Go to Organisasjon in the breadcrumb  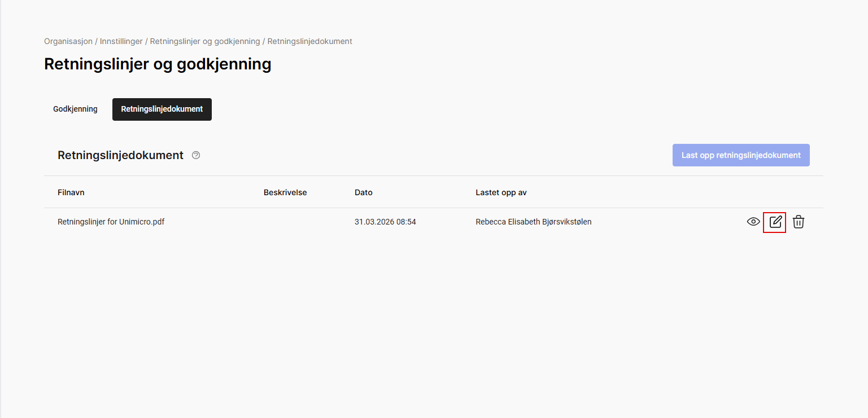[68, 41]
